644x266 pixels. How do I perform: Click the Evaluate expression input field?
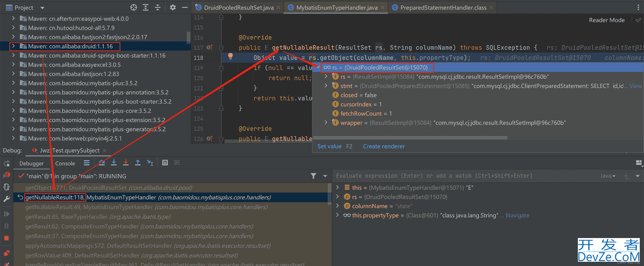coord(464,176)
